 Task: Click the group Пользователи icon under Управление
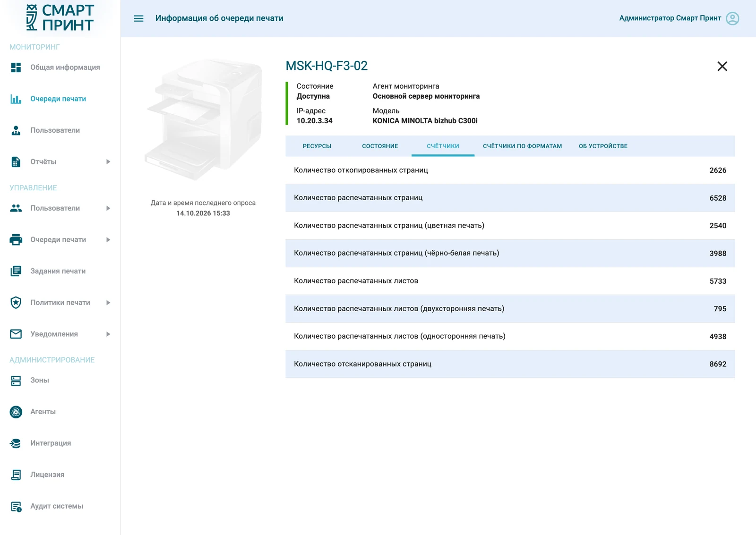[16, 208]
